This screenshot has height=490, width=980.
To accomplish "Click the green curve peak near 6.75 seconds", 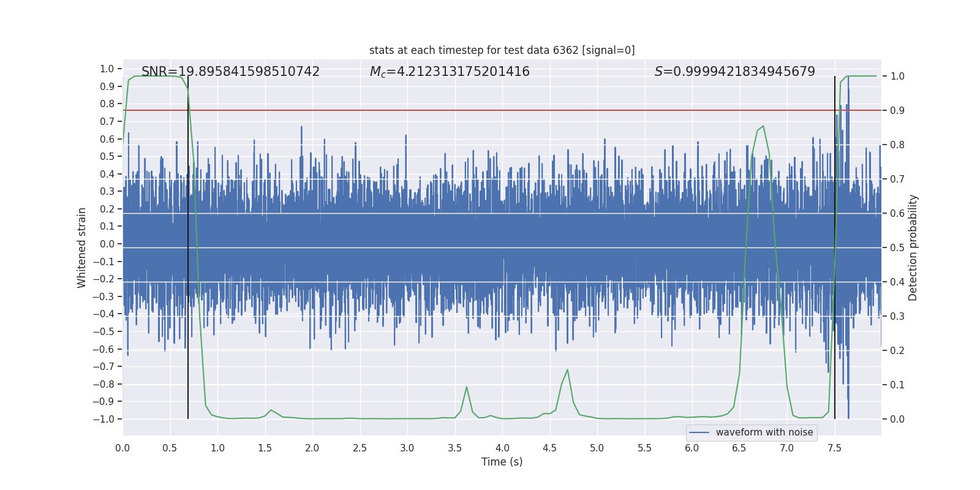I will tap(763, 126).
